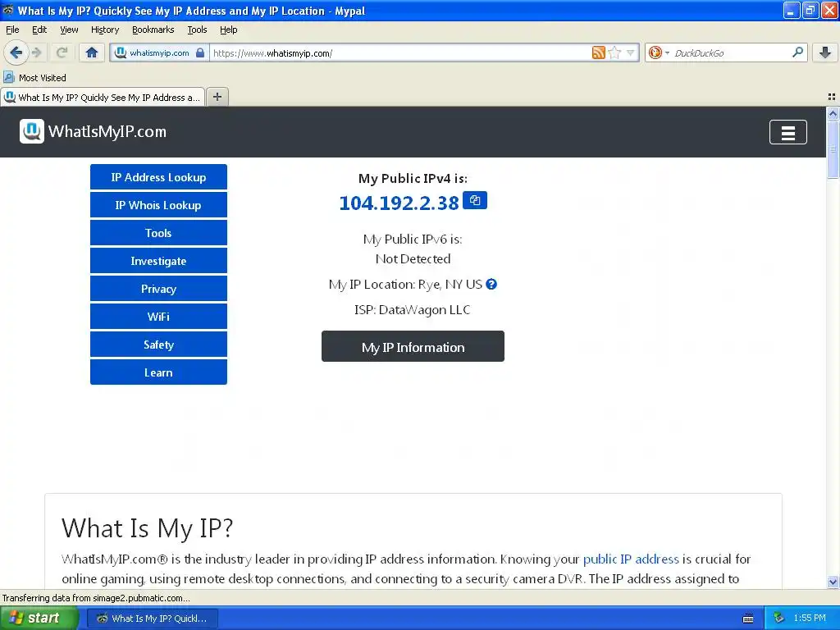840x630 pixels.
Task: Click the WhatIsMyIP.com logo
Action: coord(94,131)
